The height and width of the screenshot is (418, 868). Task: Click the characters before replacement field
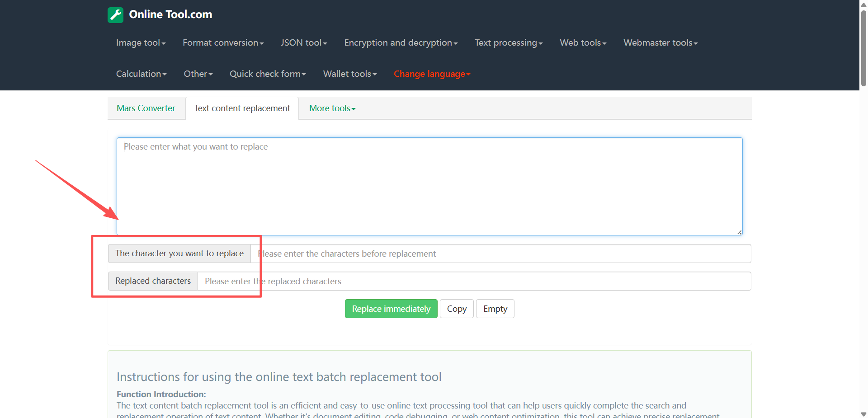[500, 254]
